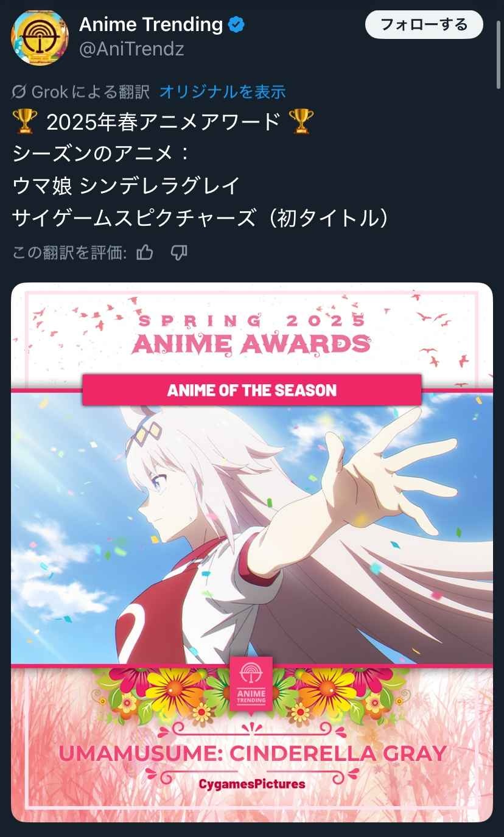Image resolution: width=504 pixels, height=837 pixels.
Task: Tap the ウマ娘 シンデレラグレイ tweet line
Action: point(126,186)
